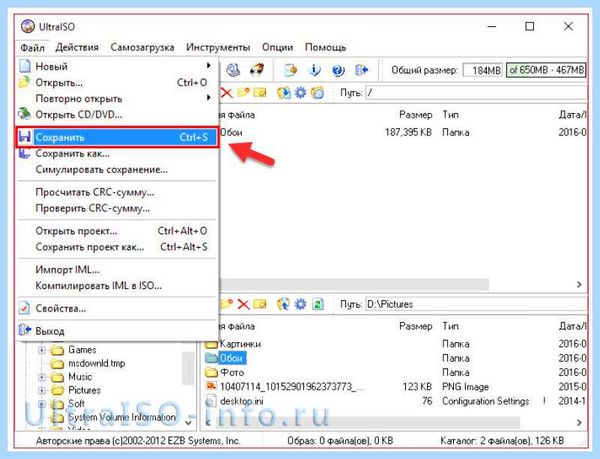600x459 pixels.
Task: Click the Save As floppy icon in menu
Action: [x=24, y=153]
